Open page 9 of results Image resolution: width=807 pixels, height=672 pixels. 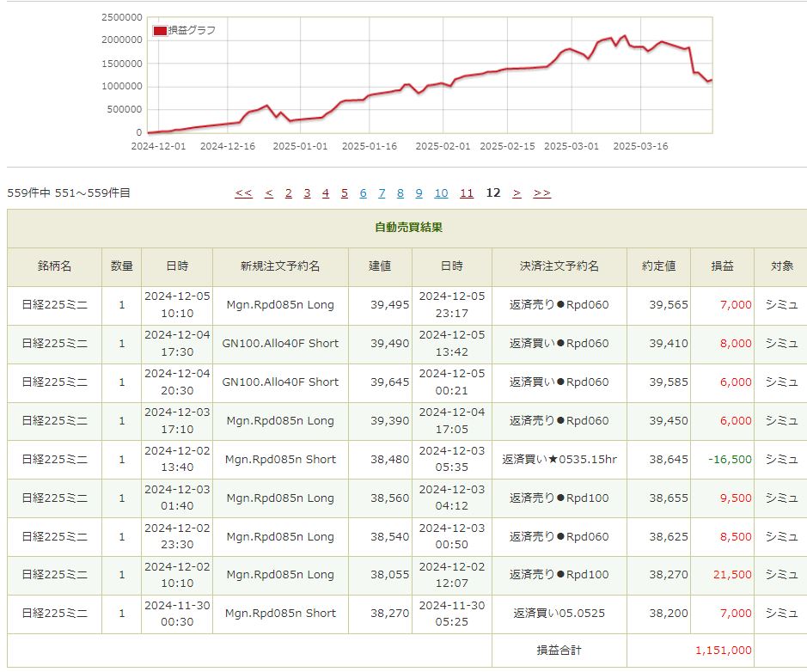[x=419, y=193]
